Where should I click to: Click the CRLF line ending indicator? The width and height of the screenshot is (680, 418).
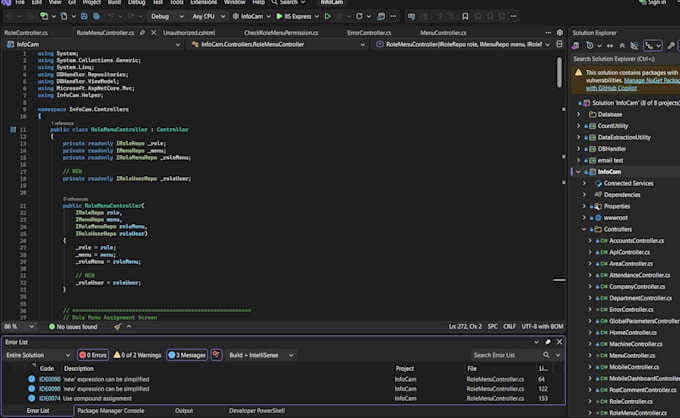point(509,327)
